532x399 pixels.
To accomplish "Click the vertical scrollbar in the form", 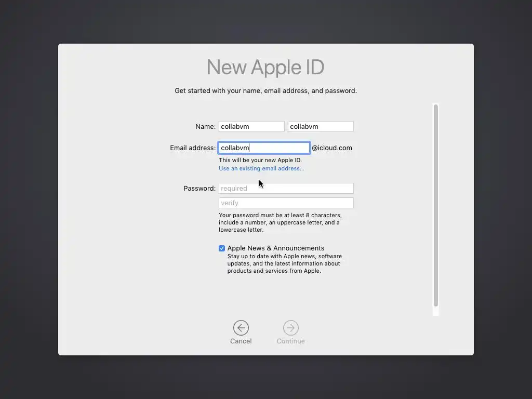I will pyautogui.click(x=436, y=206).
